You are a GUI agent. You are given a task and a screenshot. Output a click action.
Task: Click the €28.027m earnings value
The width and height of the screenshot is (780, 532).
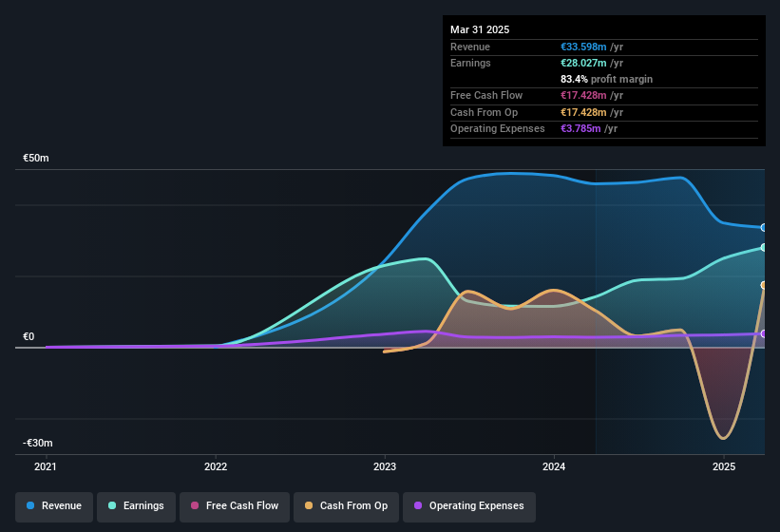[583, 63]
